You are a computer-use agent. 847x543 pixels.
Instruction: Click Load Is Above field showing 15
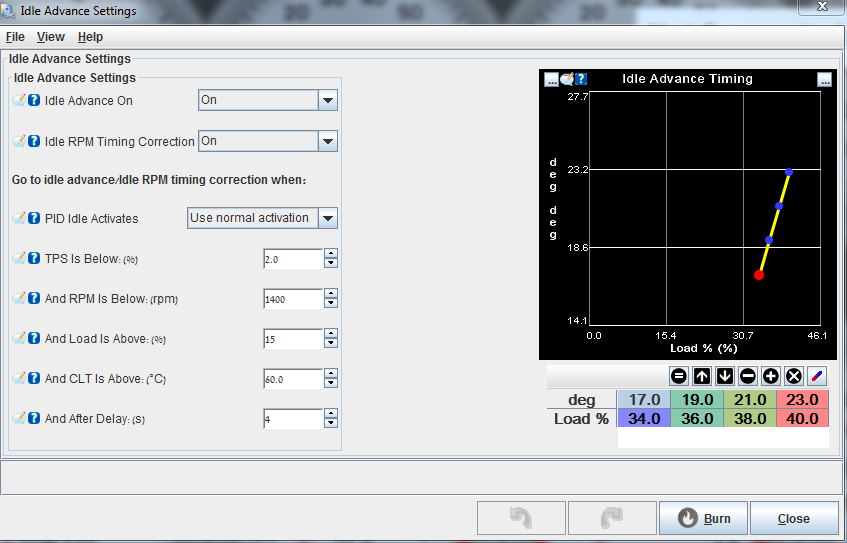(293, 339)
